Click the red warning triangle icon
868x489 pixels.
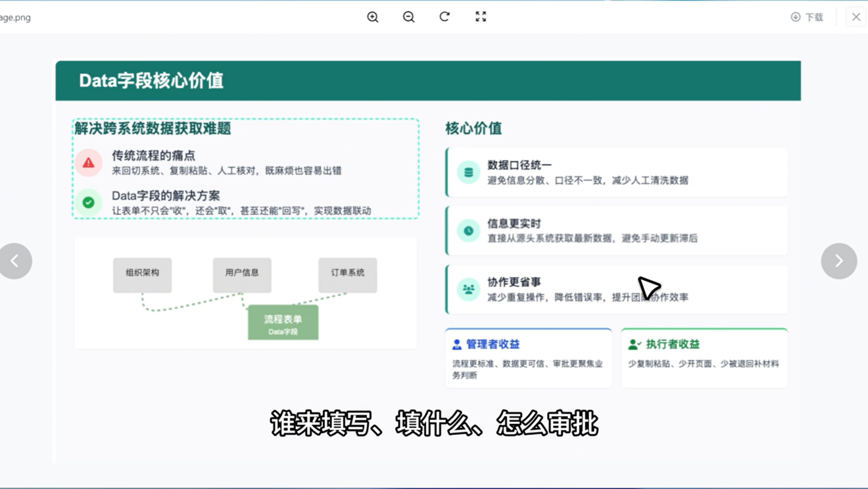pos(88,163)
